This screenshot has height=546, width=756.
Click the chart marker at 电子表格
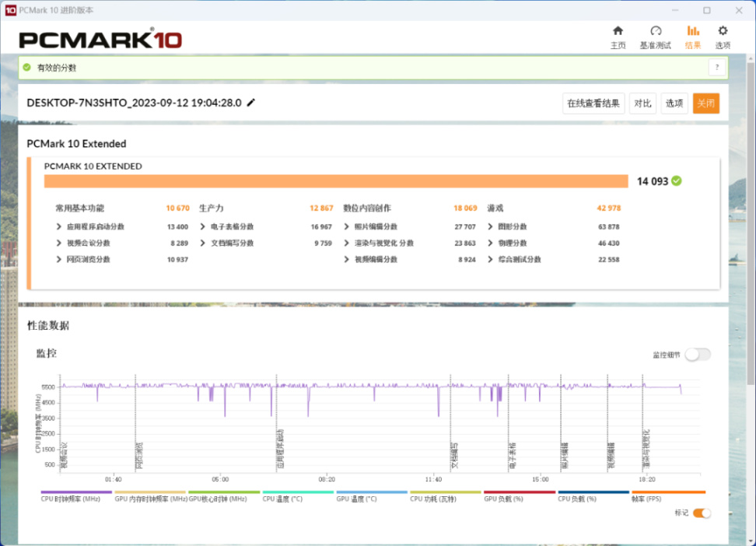pos(512,455)
